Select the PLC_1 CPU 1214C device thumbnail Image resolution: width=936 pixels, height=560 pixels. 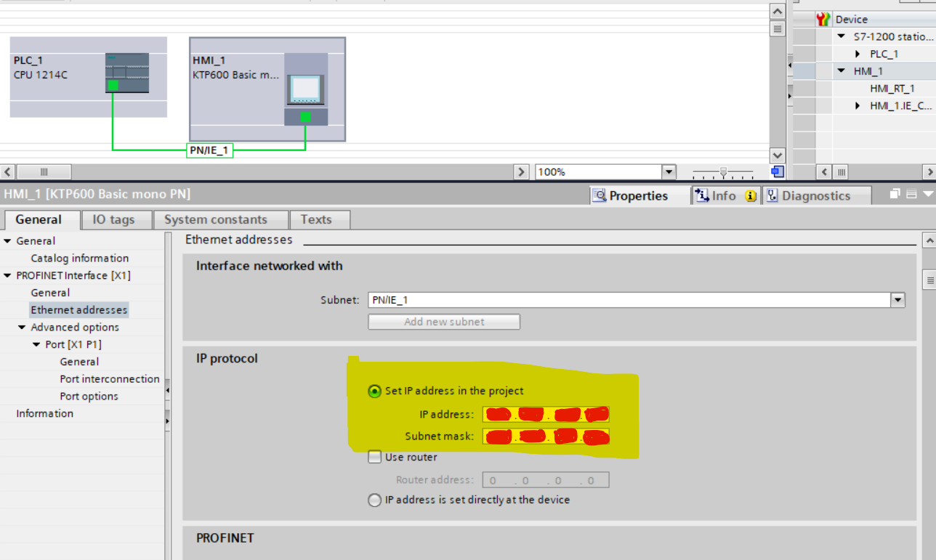(x=127, y=73)
